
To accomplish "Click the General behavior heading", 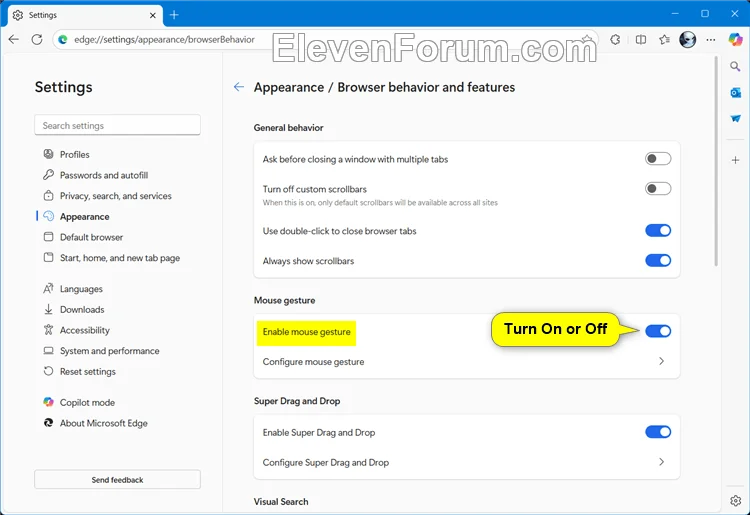I will pos(289,128).
